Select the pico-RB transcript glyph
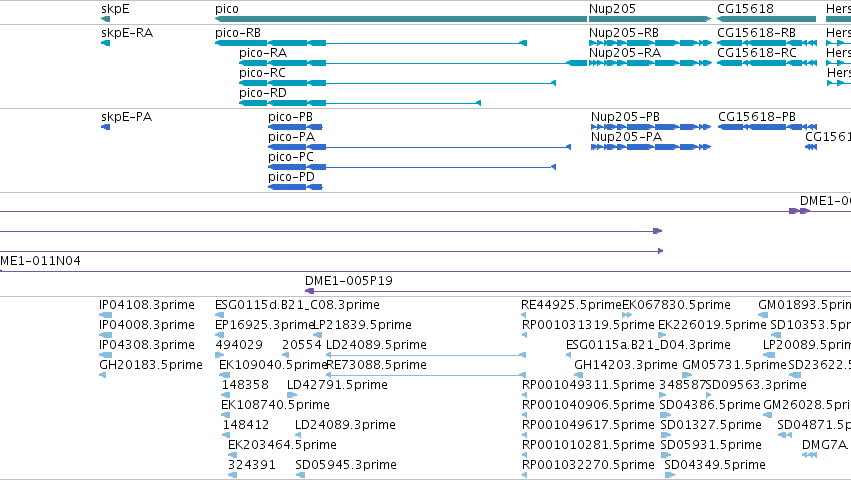This screenshot has width=851, height=480. 371,43
